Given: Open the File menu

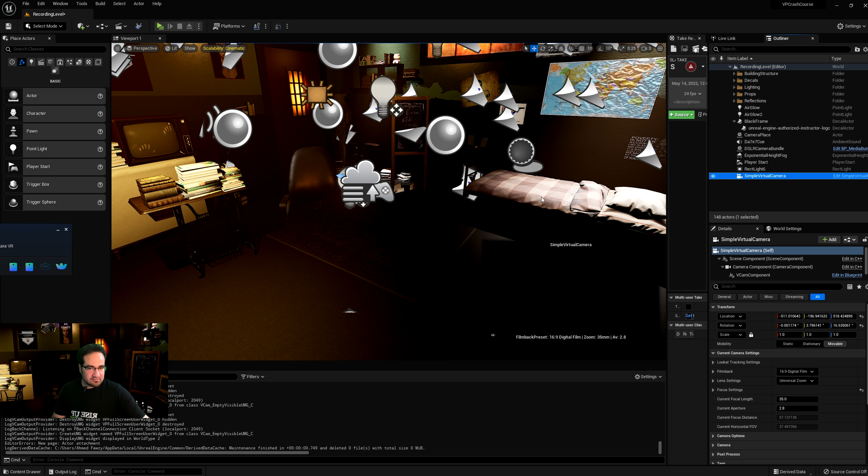Looking at the screenshot, I should tap(26, 4).
